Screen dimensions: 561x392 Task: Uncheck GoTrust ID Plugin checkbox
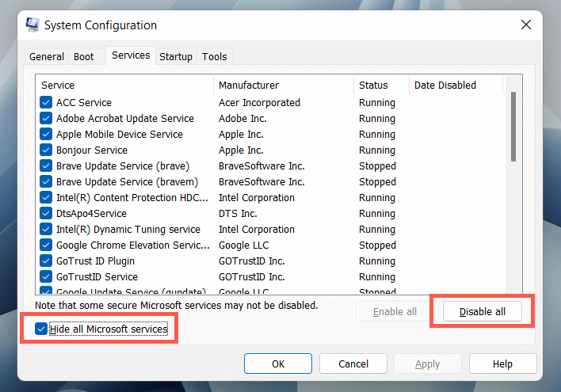pos(46,261)
